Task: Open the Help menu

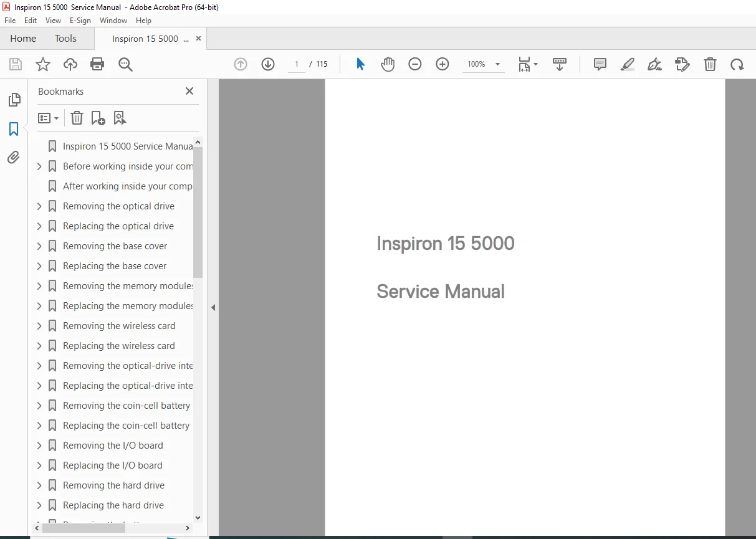Action: coord(143,21)
